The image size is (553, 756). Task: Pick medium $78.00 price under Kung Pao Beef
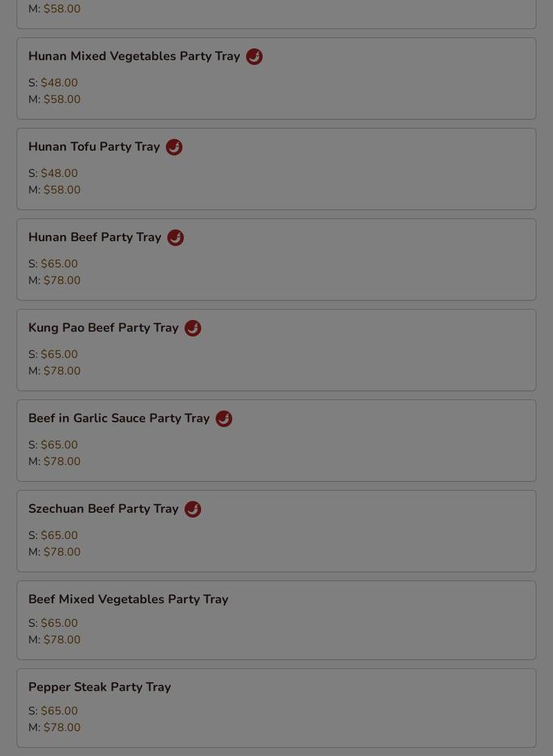pos(62,371)
